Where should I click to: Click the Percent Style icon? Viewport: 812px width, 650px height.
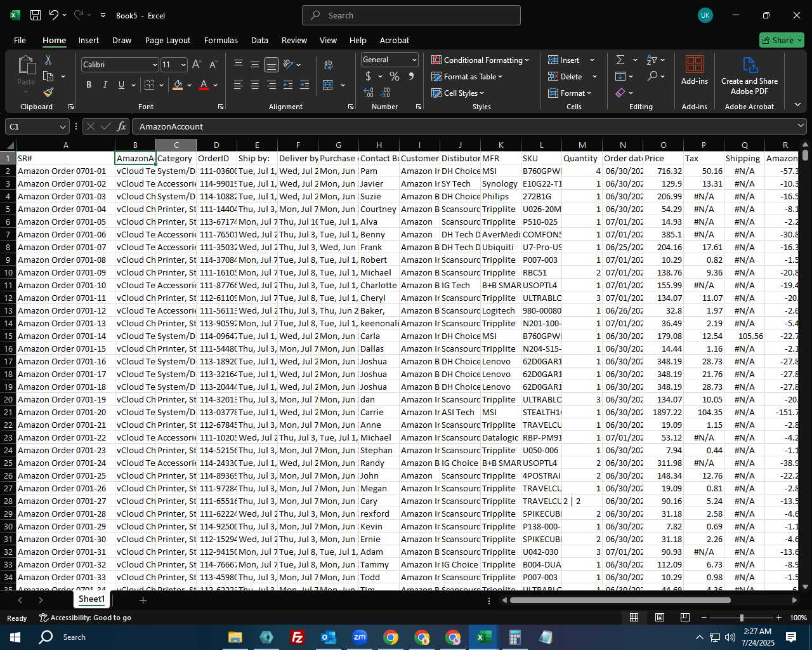pyautogui.click(x=395, y=76)
